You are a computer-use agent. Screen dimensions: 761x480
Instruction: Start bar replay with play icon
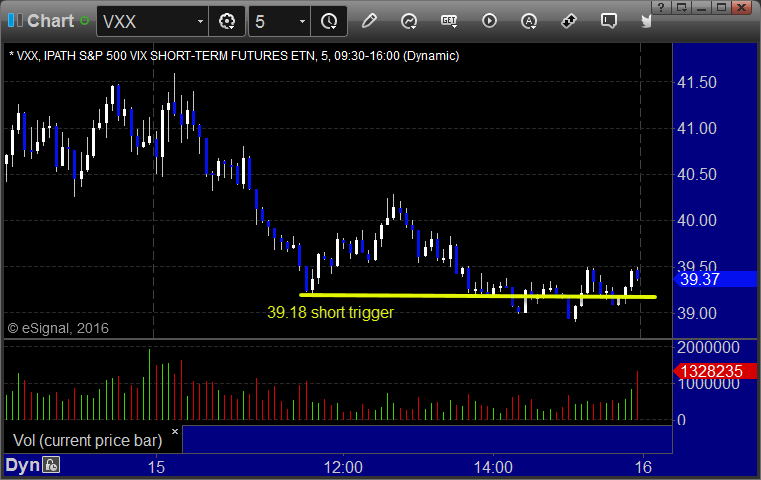click(489, 21)
